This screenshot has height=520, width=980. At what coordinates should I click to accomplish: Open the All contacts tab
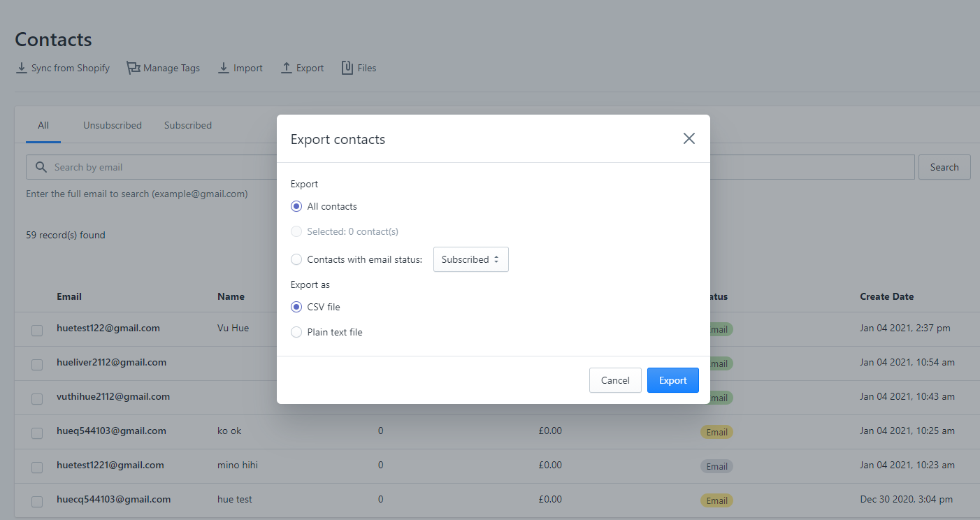43,126
